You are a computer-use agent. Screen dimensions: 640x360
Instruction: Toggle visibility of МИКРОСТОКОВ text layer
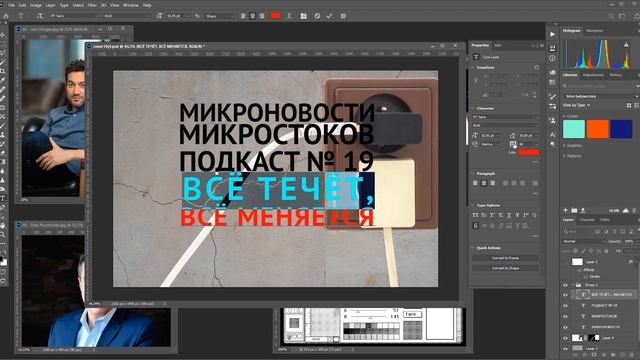coord(566,316)
